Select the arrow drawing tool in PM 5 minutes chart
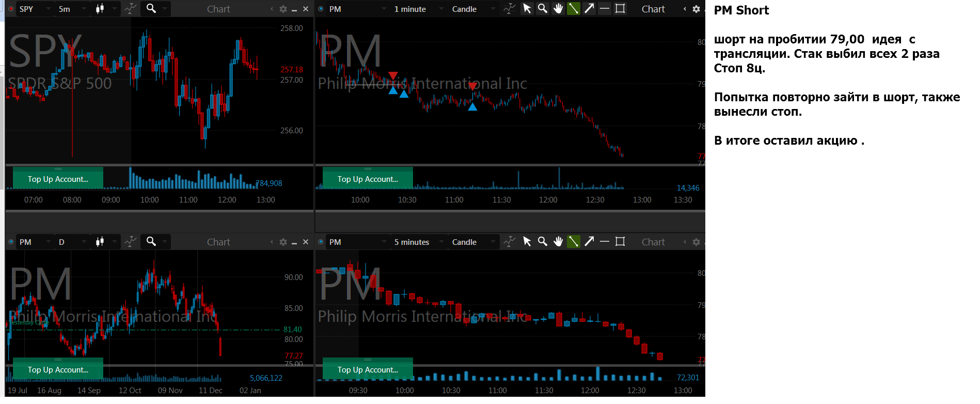 coord(589,242)
